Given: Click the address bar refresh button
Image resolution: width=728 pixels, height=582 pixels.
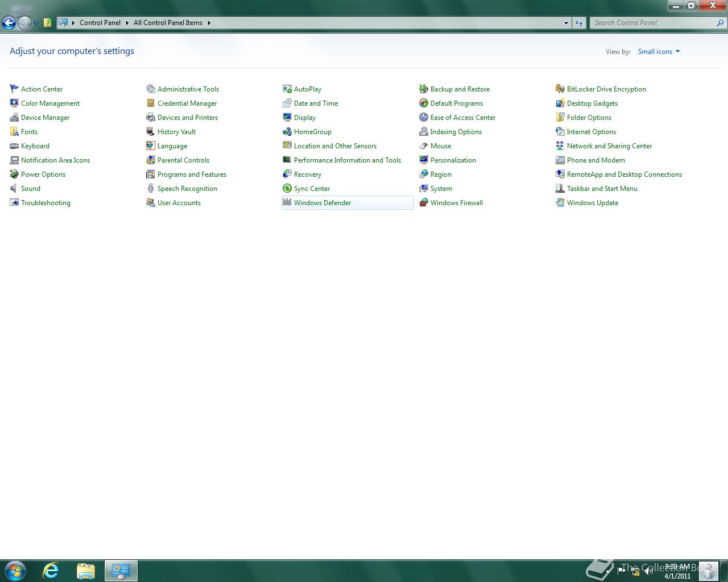Looking at the screenshot, I should [x=579, y=23].
